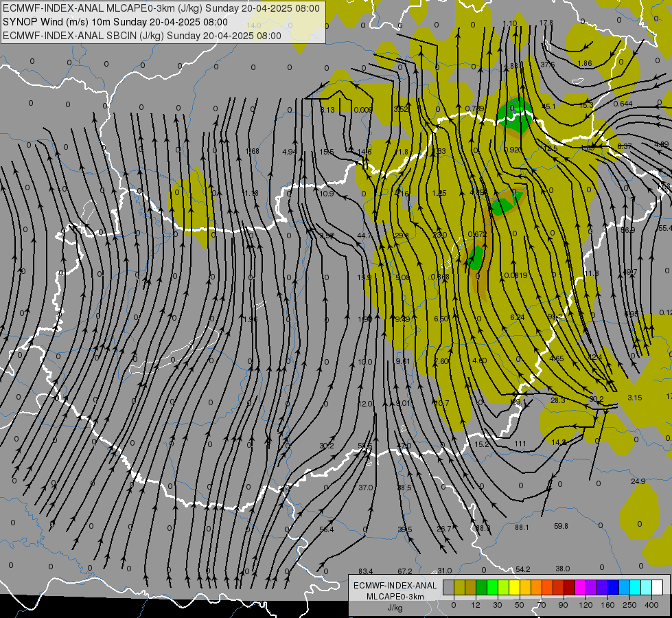This screenshot has width=672, height=618.
Task: Click the dark green legend swatch
Action: 481,588
